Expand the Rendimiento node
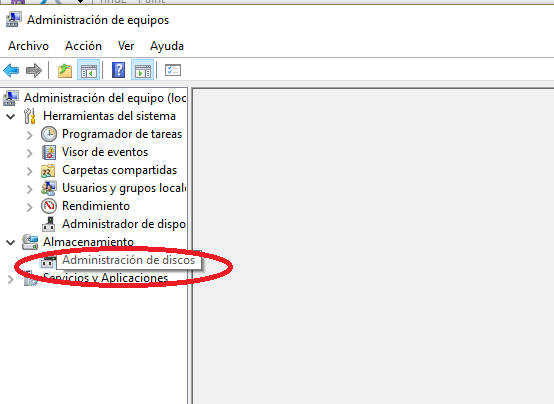The width and height of the screenshot is (554, 404). (30, 207)
